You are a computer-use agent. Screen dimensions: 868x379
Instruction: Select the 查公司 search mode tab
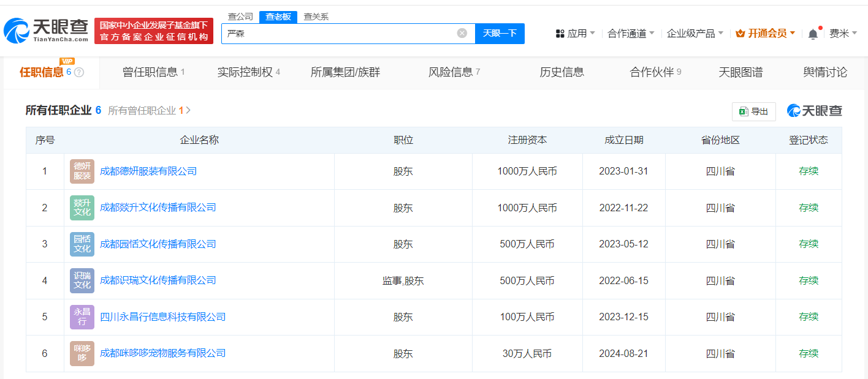(240, 17)
